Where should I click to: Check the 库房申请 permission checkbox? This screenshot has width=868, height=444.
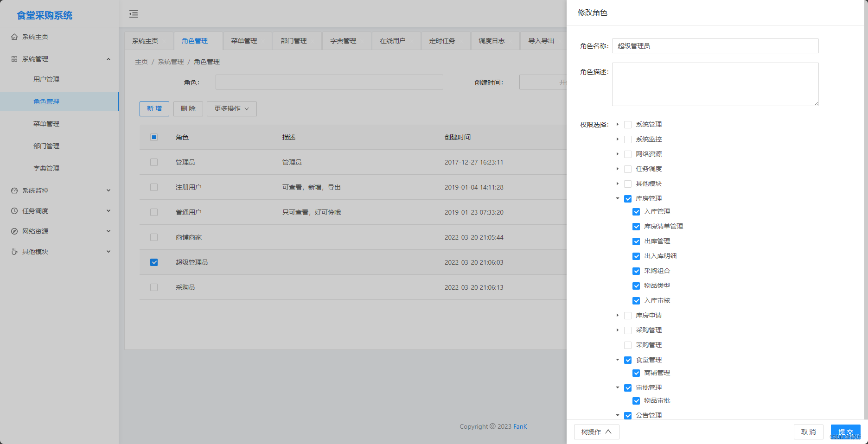pyautogui.click(x=628, y=316)
